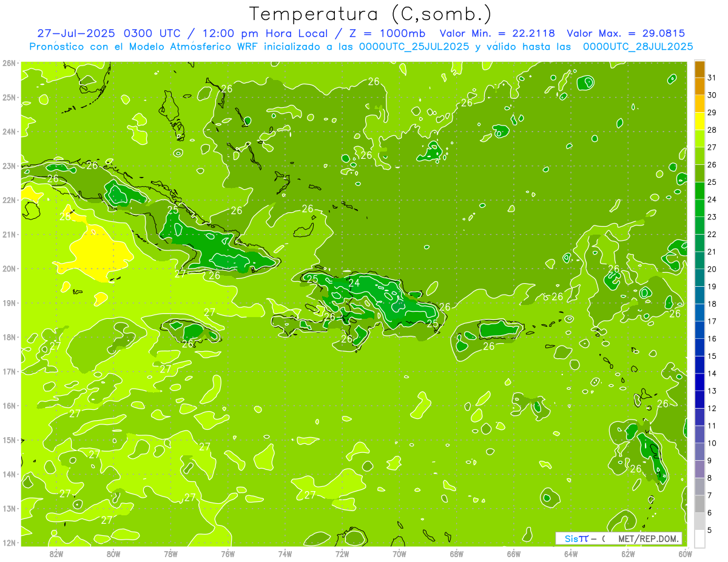Image resolution: width=728 pixels, height=562 pixels.
Task: Click the pressure level "Z = 1000mb"
Action: (385, 33)
